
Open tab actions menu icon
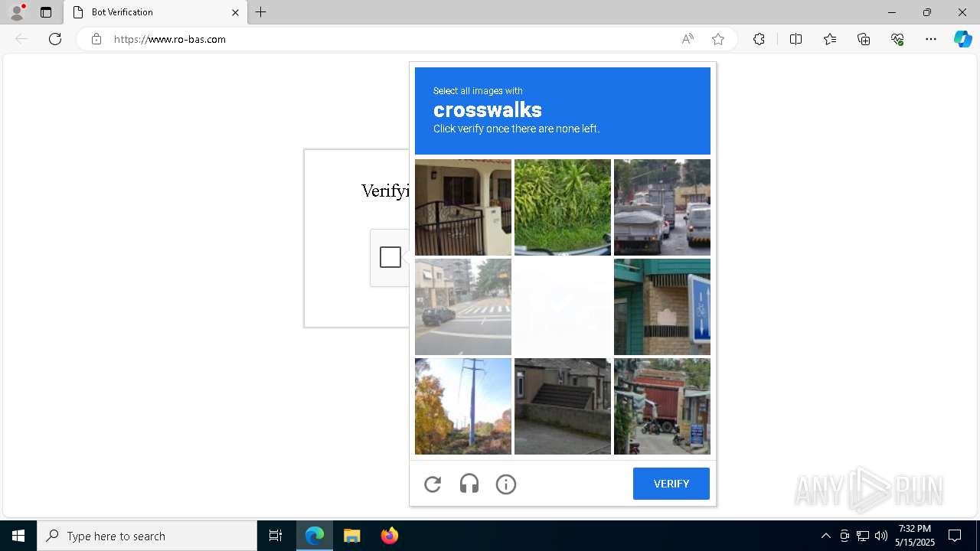(x=46, y=12)
